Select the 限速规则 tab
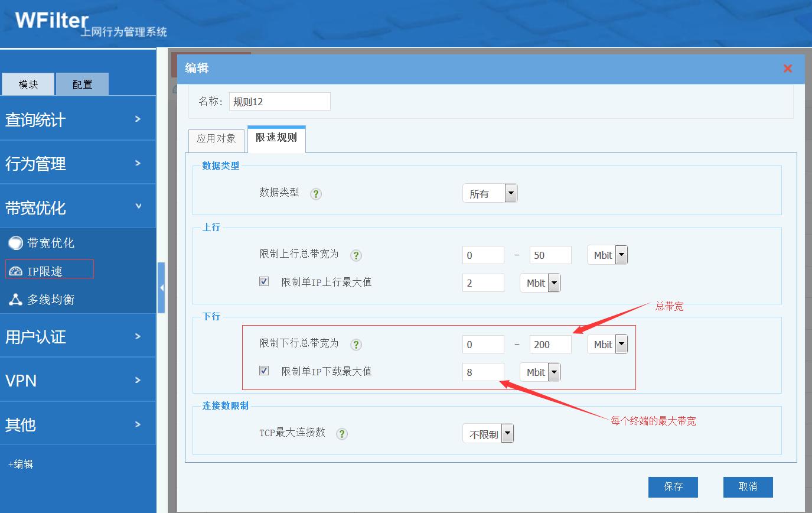 coord(276,139)
